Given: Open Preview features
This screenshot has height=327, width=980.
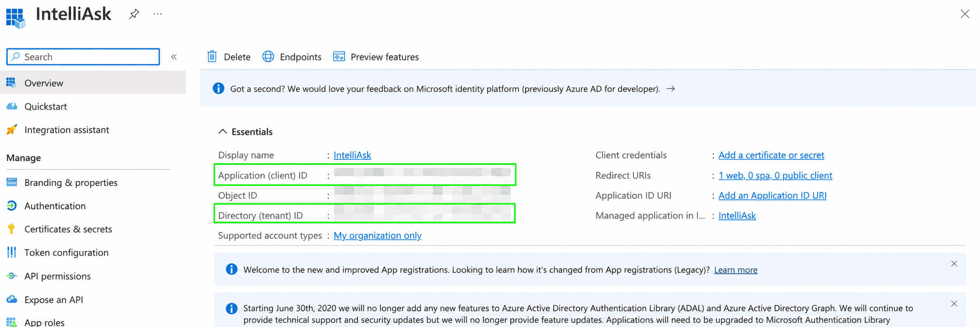Looking at the screenshot, I should coord(376,56).
